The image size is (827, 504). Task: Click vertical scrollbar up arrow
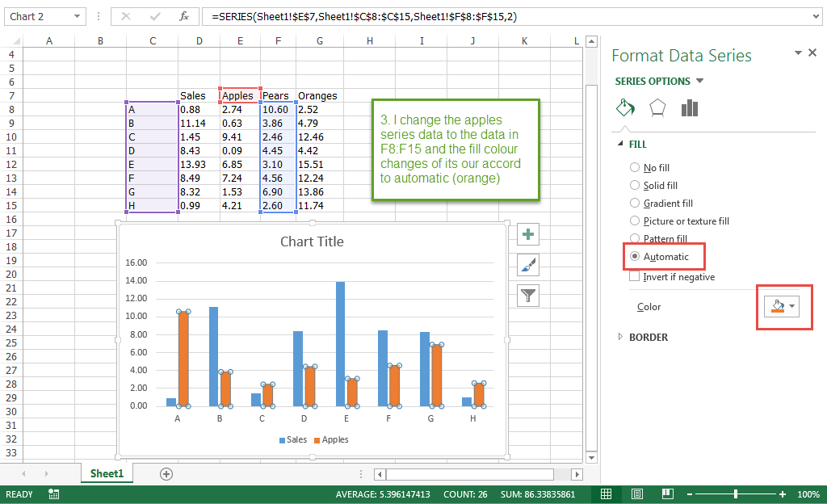click(592, 42)
